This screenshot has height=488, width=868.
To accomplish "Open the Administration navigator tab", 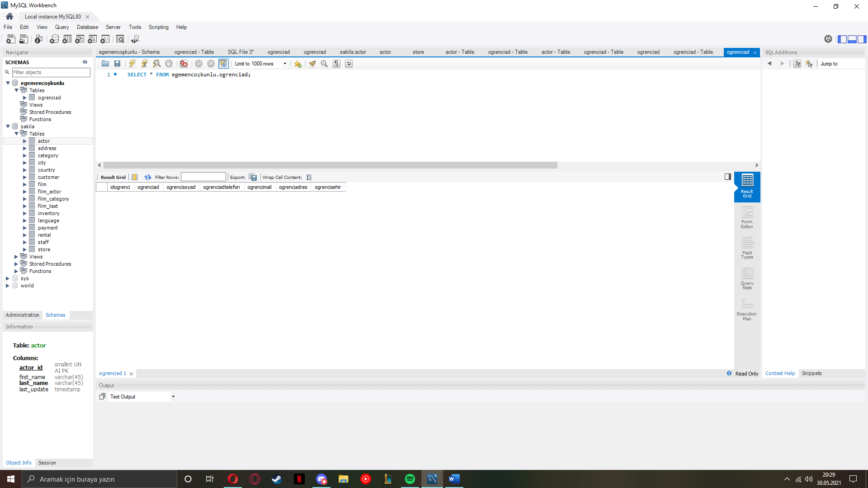I will pyautogui.click(x=23, y=315).
